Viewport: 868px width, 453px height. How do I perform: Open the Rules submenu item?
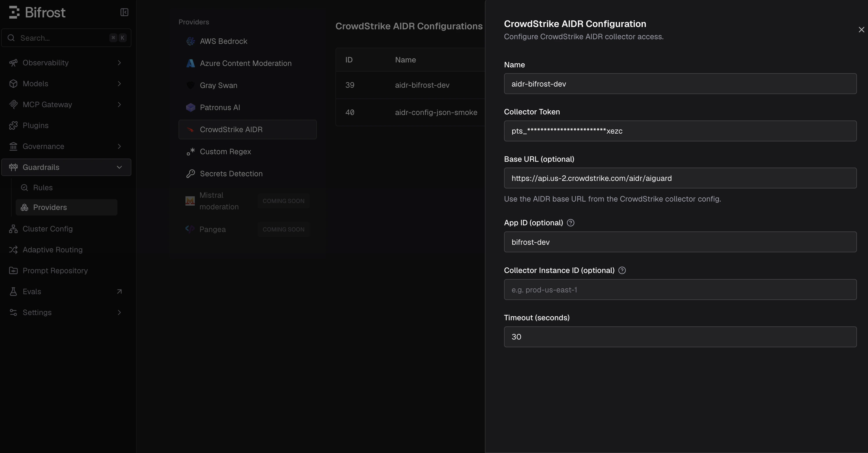tap(66, 188)
